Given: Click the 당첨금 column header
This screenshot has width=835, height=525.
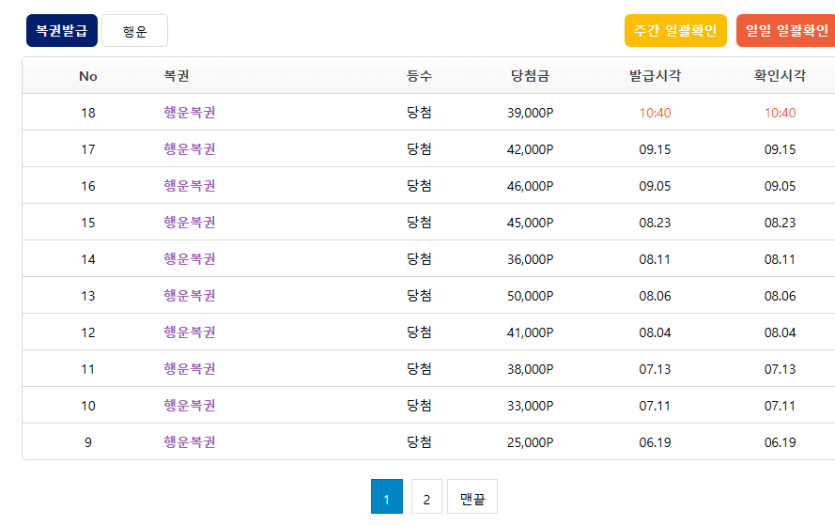Looking at the screenshot, I should (x=530, y=76).
